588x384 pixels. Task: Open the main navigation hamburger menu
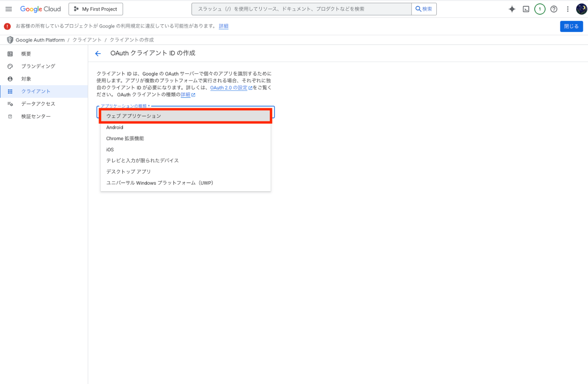8,9
